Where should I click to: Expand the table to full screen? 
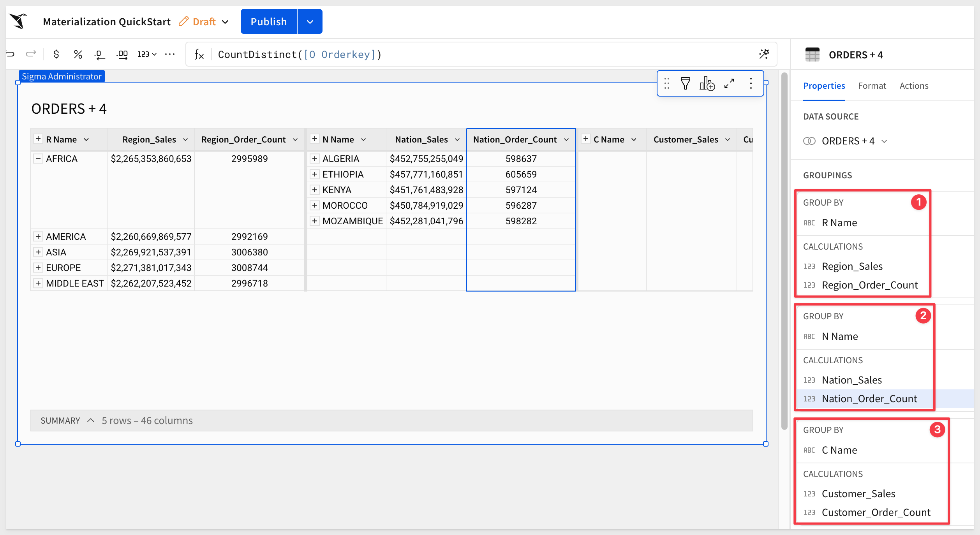pos(729,83)
